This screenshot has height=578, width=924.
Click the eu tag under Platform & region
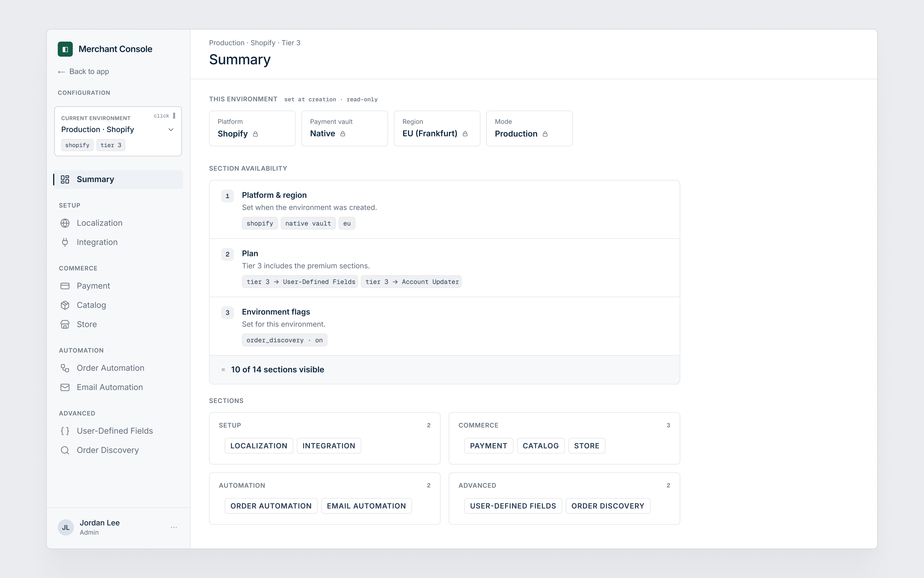[347, 223]
